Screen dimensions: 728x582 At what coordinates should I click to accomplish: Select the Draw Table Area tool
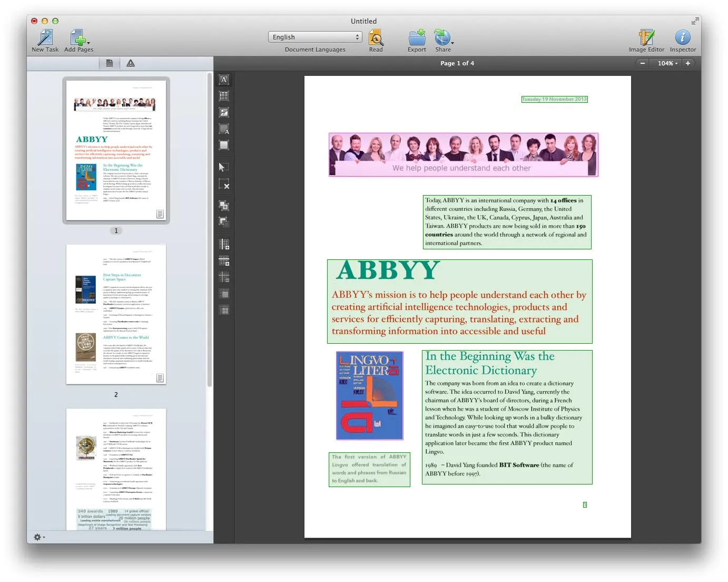pos(224,96)
